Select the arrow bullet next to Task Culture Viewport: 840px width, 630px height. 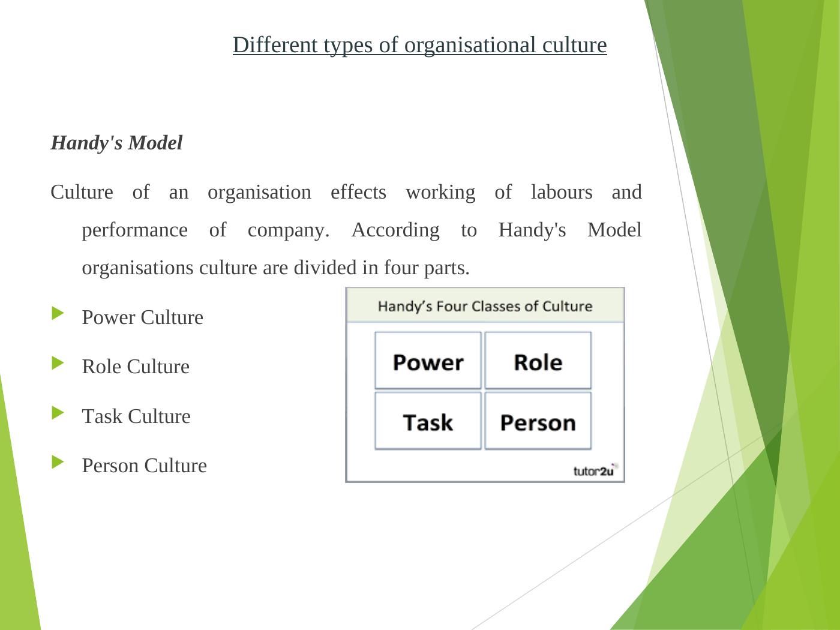[x=58, y=412]
